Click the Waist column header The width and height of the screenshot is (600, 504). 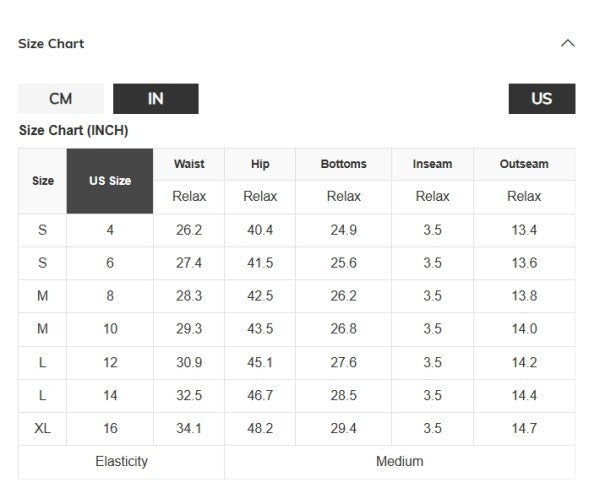pos(189,164)
